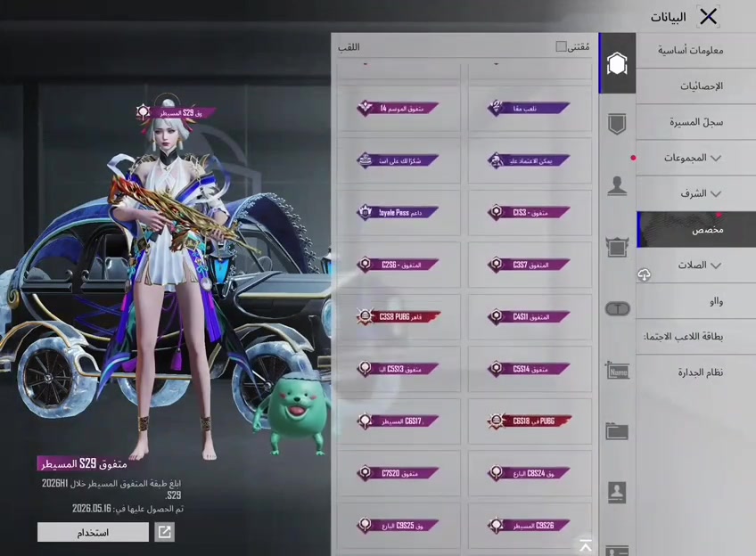756x556 pixels.
Task: Select the C3S7 المتفوق title
Action: tap(530, 264)
